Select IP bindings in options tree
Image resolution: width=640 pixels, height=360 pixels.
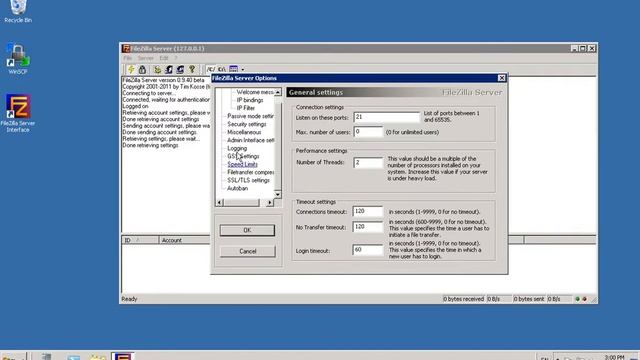click(x=250, y=100)
